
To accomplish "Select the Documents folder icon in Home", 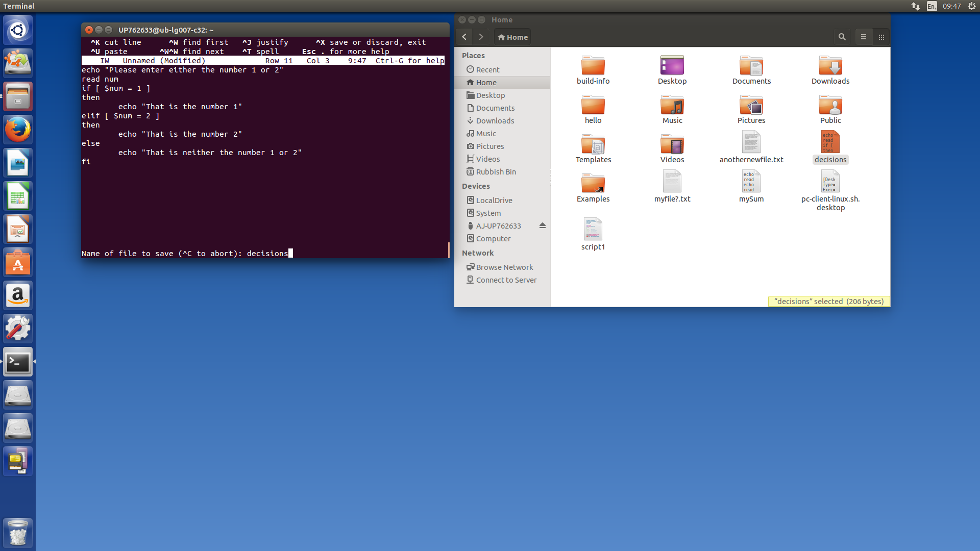I will click(x=751, y=70).
